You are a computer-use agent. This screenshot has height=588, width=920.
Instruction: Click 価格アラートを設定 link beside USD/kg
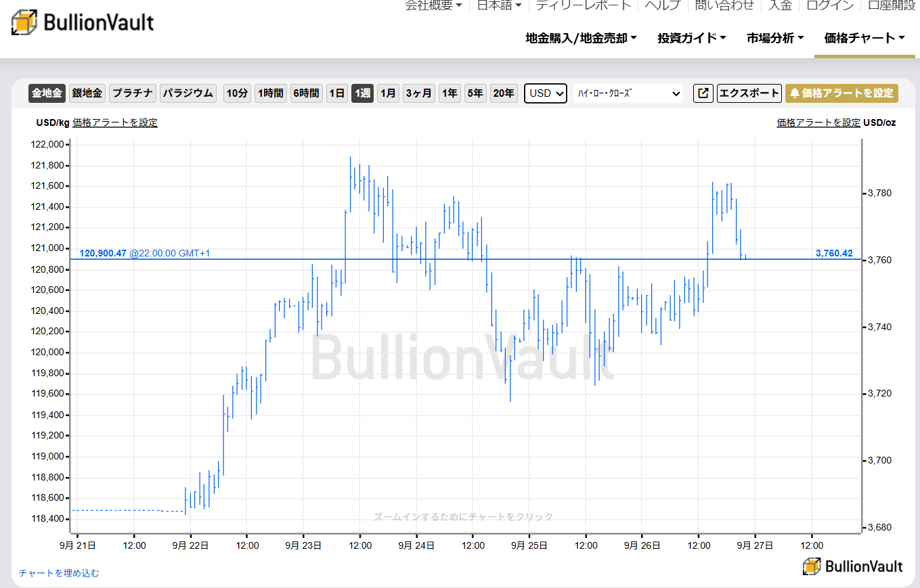(x=115, y=122)
